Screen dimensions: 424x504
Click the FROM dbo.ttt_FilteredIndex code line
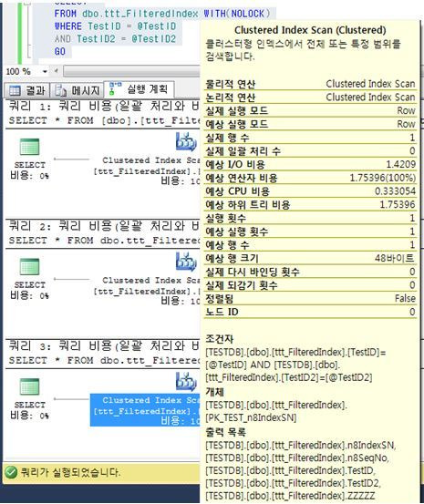[162, 14]
